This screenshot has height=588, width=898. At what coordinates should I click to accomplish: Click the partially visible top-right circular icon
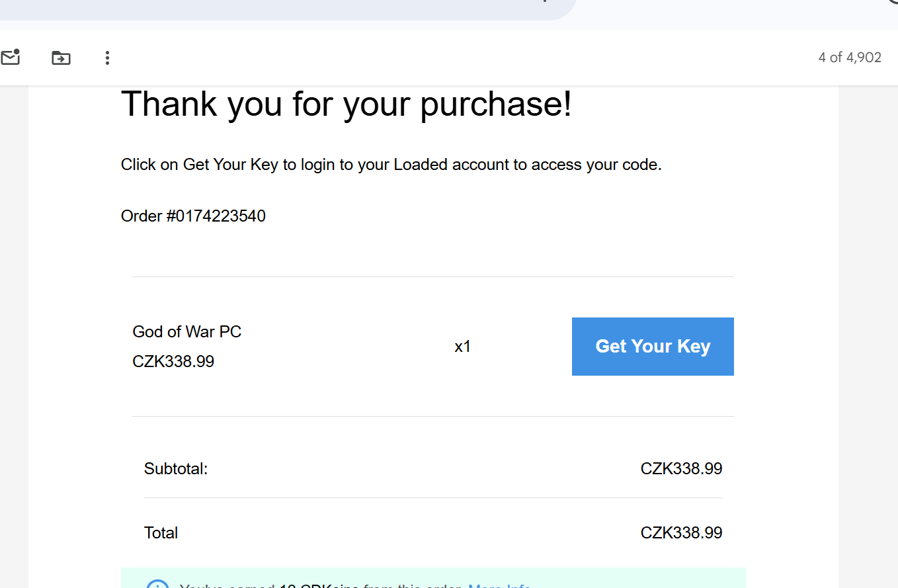point(892,2)
